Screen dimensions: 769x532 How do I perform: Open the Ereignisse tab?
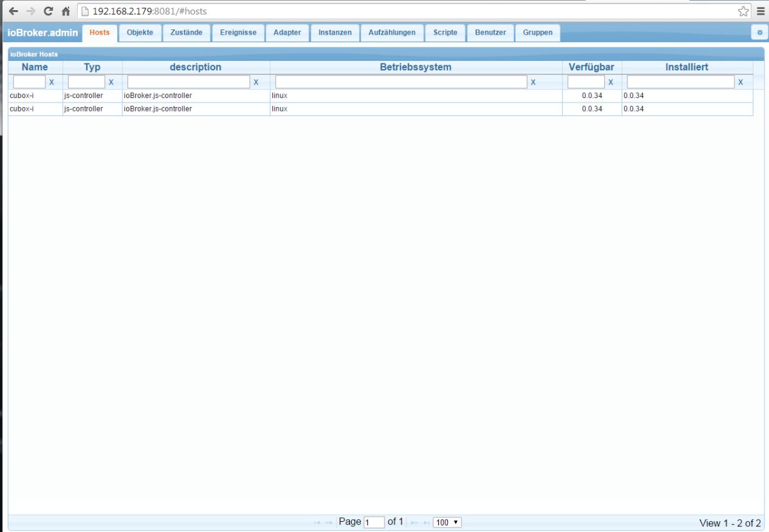(x=238, y=33)
